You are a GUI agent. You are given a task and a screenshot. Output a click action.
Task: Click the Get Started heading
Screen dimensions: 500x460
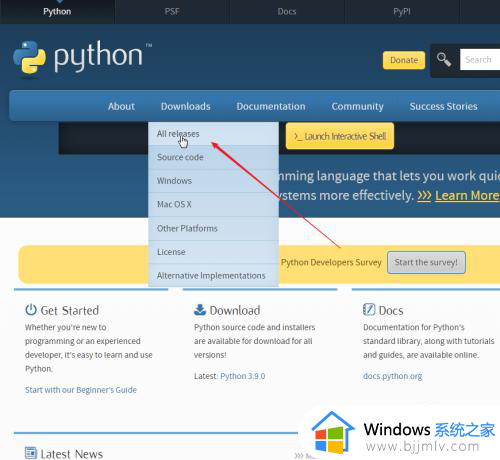pos(70,310)
